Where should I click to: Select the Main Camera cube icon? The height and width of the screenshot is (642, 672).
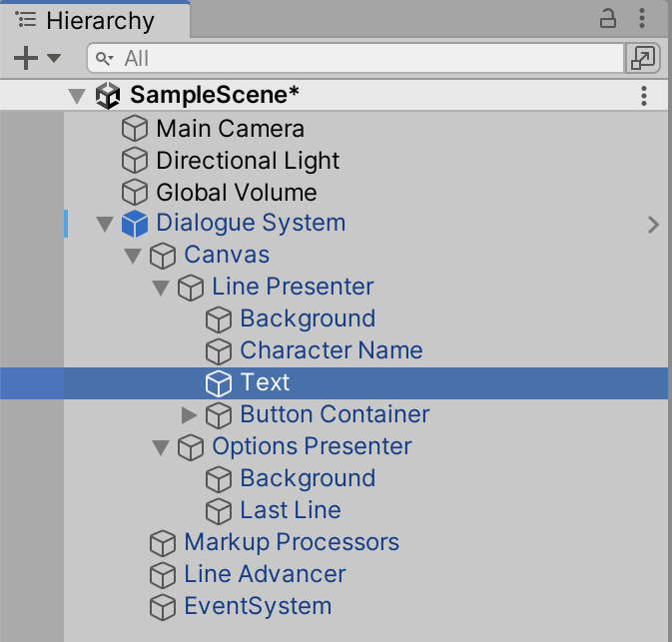pos(134,129)
